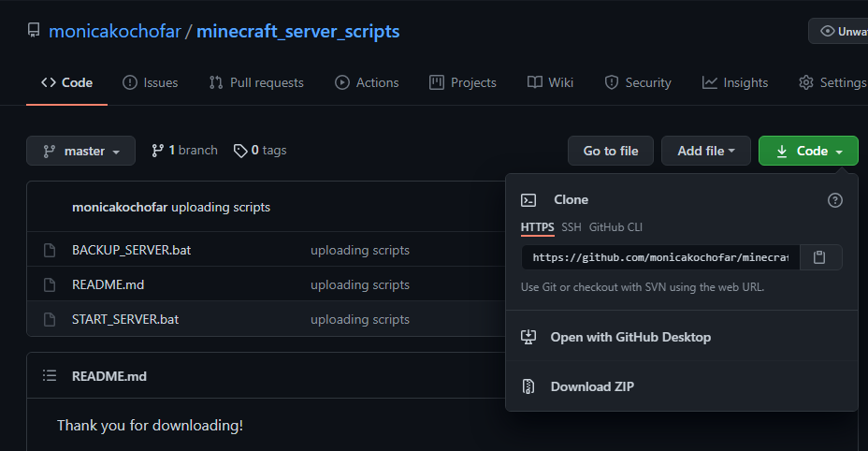Click Download ZIP

click(x=592, y=386)
